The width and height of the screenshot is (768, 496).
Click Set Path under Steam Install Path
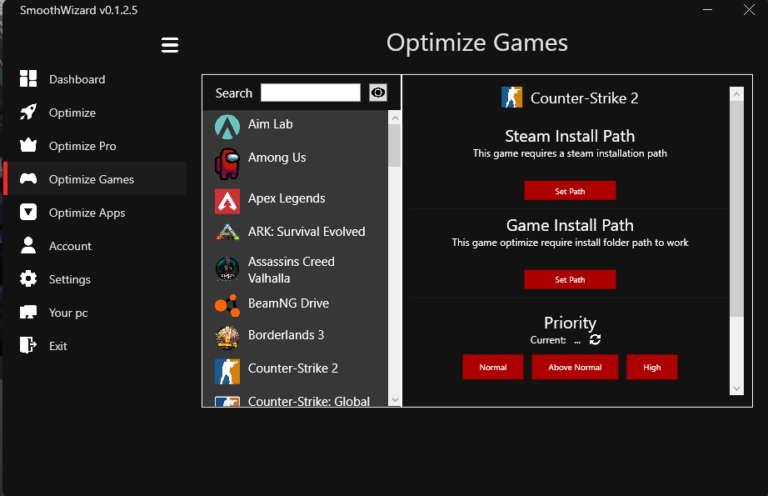pyautogui.click(x=570, y=190)
